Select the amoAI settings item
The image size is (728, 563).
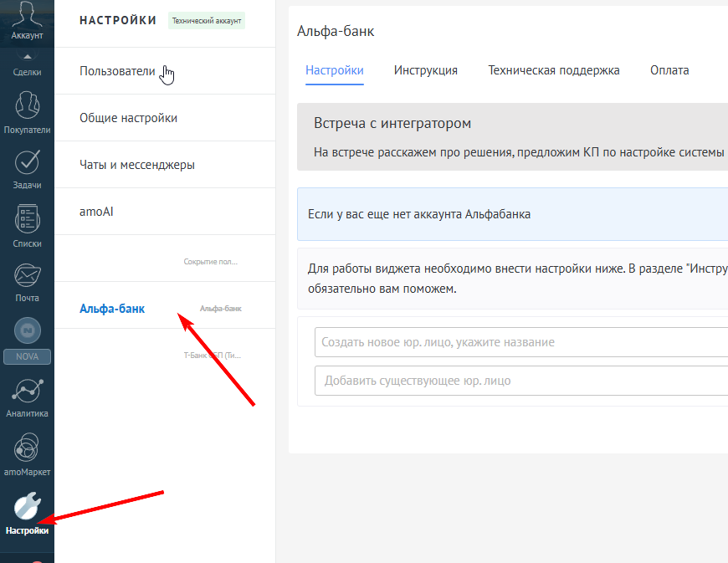(x=96, y=212)
